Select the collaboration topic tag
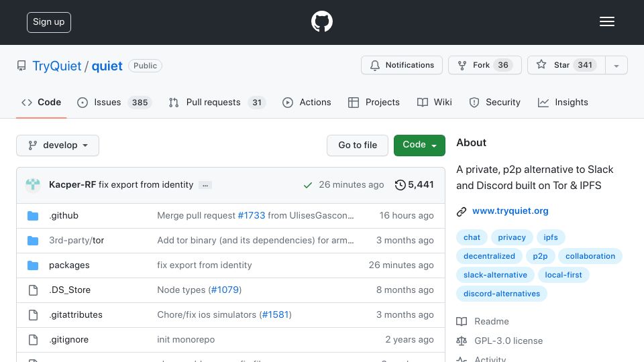 tap(590, 256)
